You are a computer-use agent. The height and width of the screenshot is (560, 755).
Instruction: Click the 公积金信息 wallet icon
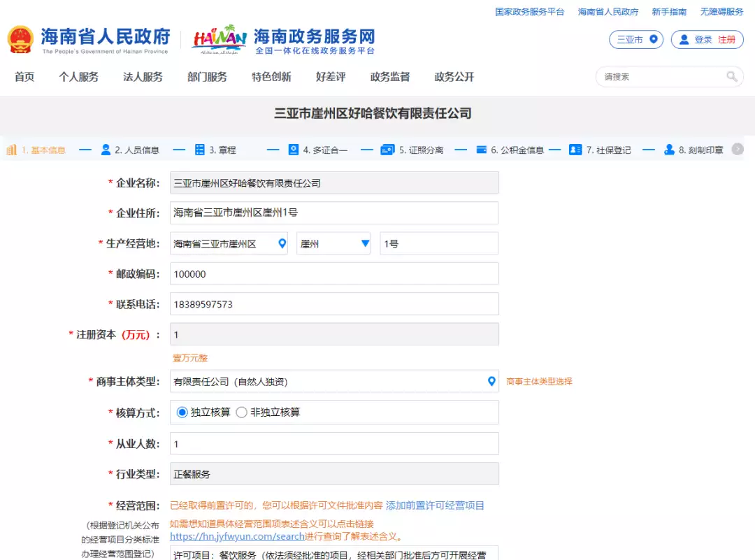481,150
